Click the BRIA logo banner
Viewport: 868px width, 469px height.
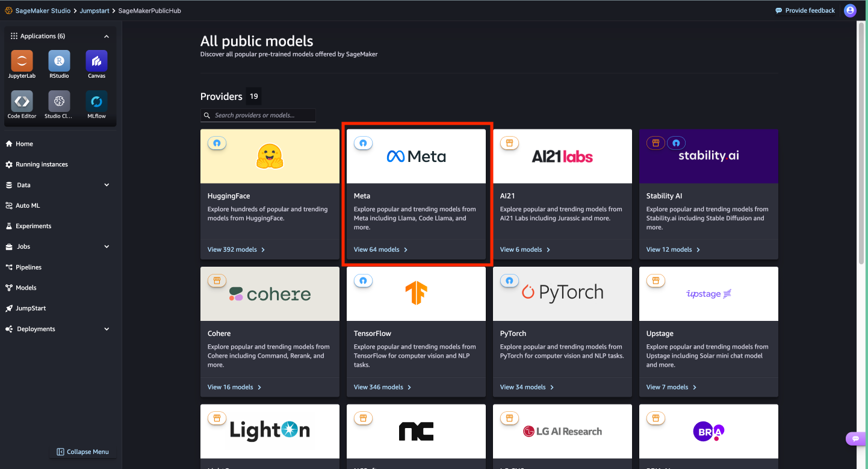(x=708, y=431)
